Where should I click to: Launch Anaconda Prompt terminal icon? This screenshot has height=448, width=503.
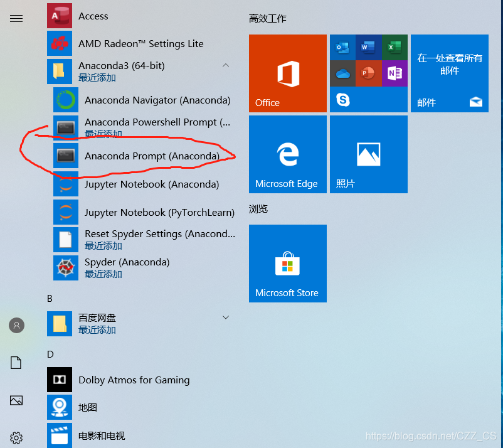point(66,156)
